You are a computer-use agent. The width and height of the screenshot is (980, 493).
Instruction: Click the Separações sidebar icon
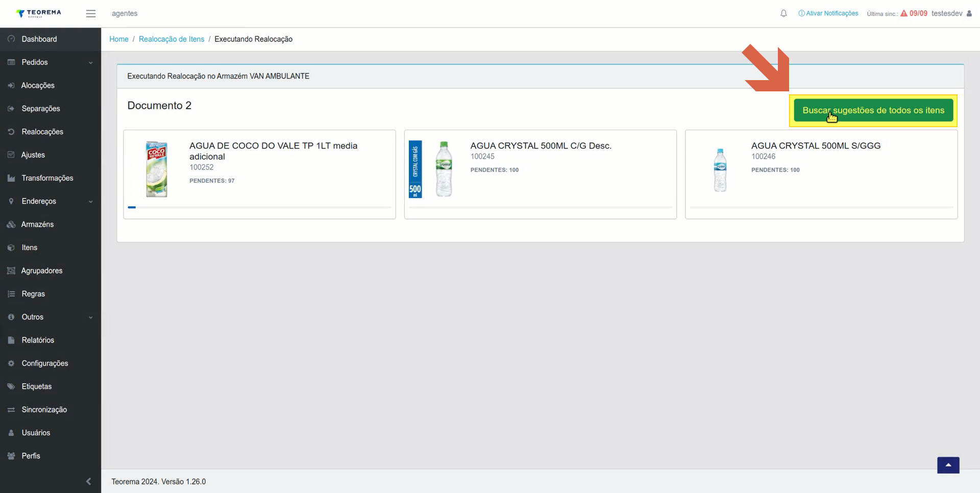pos(11,109)
